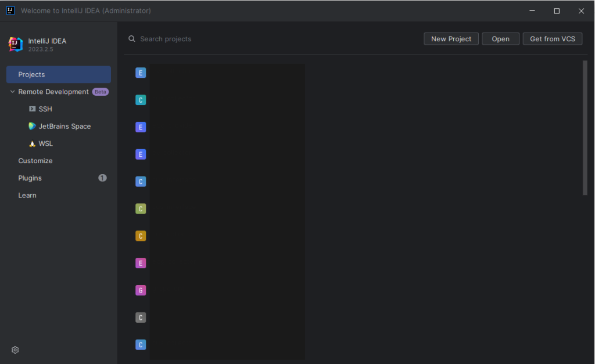Click the IntelliJ IDEA logo in sidebar
The image size is (595, 364).
16,44
